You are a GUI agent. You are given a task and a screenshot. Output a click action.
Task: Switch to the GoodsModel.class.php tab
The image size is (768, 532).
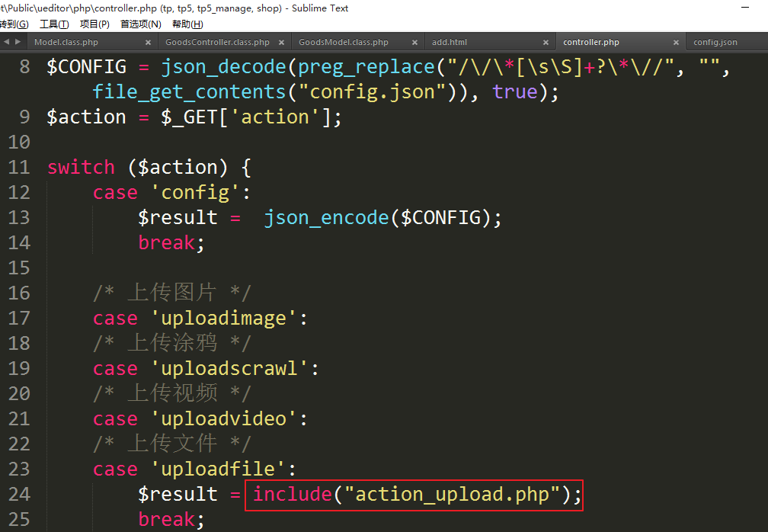pos(344,43)
